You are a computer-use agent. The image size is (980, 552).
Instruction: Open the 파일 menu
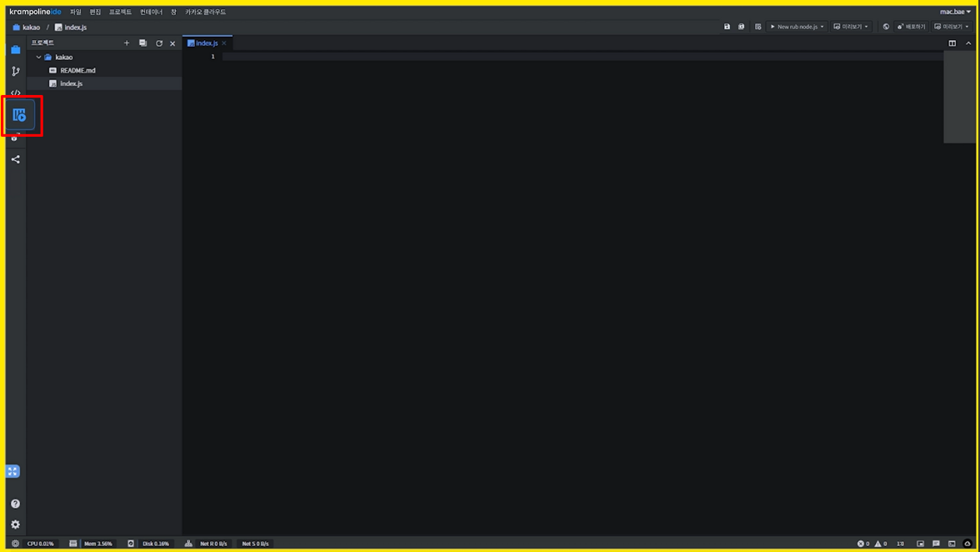click(x=76, y=12)
